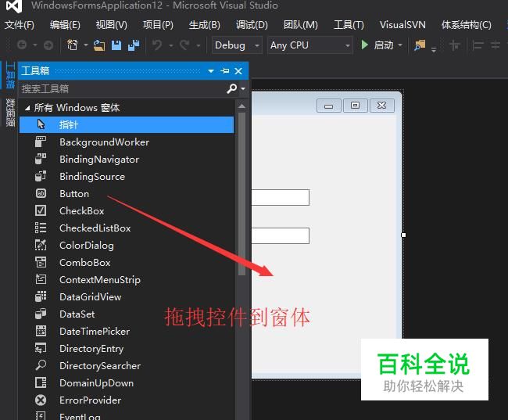508x420 pixels.
Task: Select CheckedListBox control in toolbox
Action: click(127, 228)
